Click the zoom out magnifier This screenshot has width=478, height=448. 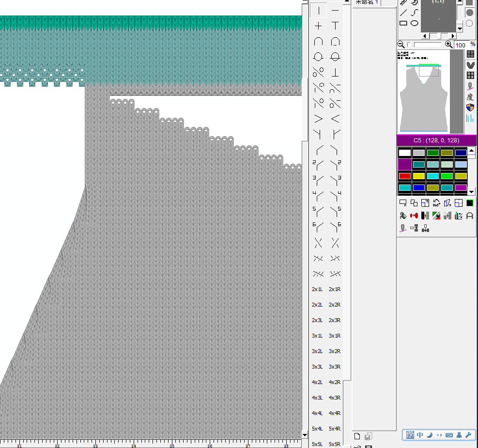click(x=401, y=45)
